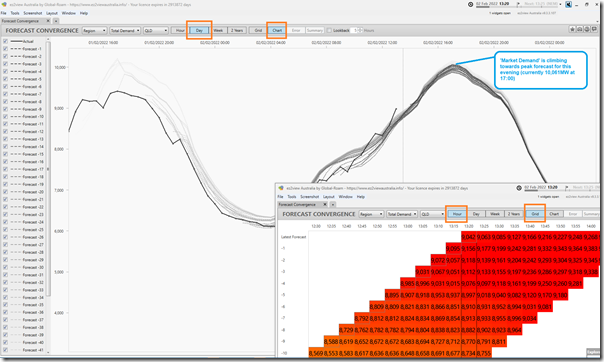604x362 pixels.
Task: Open the Region dropdown in inset window
Action: pos(371,214)
